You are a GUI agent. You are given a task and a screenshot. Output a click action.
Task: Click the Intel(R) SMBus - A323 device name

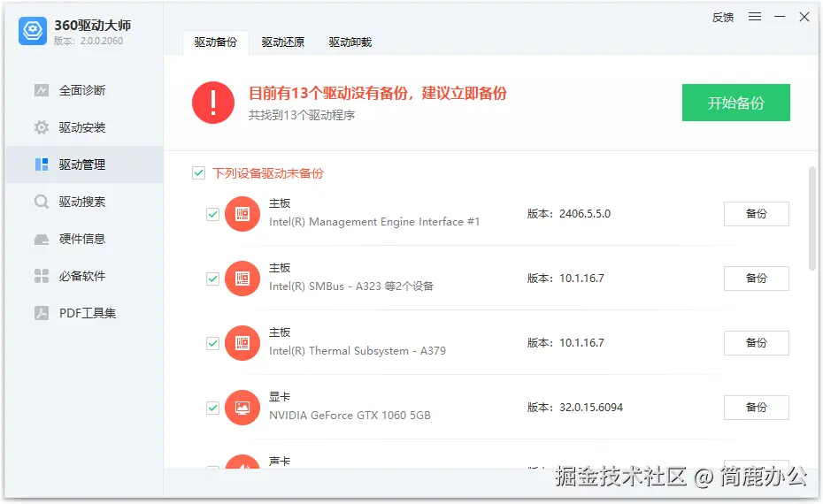pos(351,286)
